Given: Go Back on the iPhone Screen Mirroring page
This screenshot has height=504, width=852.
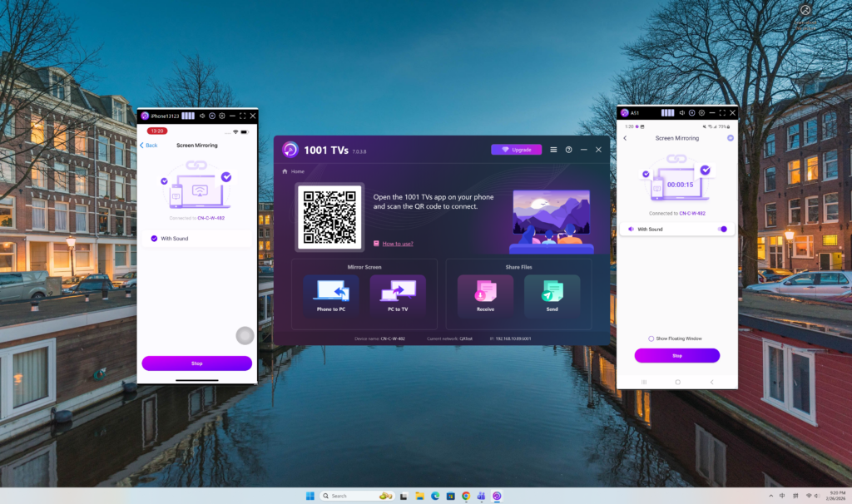Looking at the screenshot, I should (x=148, y=146).
